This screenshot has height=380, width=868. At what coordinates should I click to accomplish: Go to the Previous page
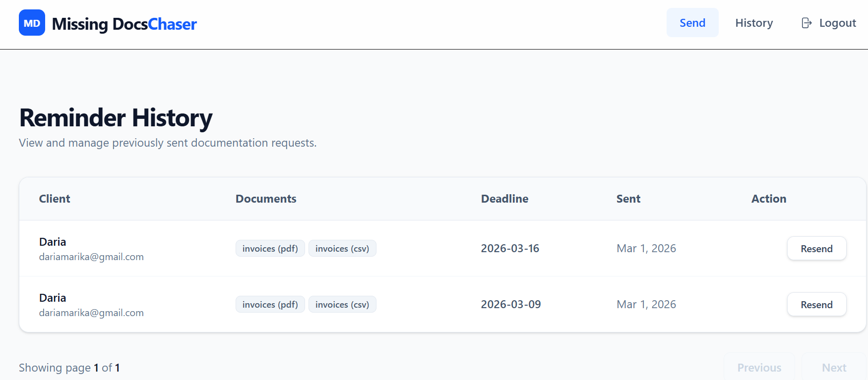click(758, 368)
